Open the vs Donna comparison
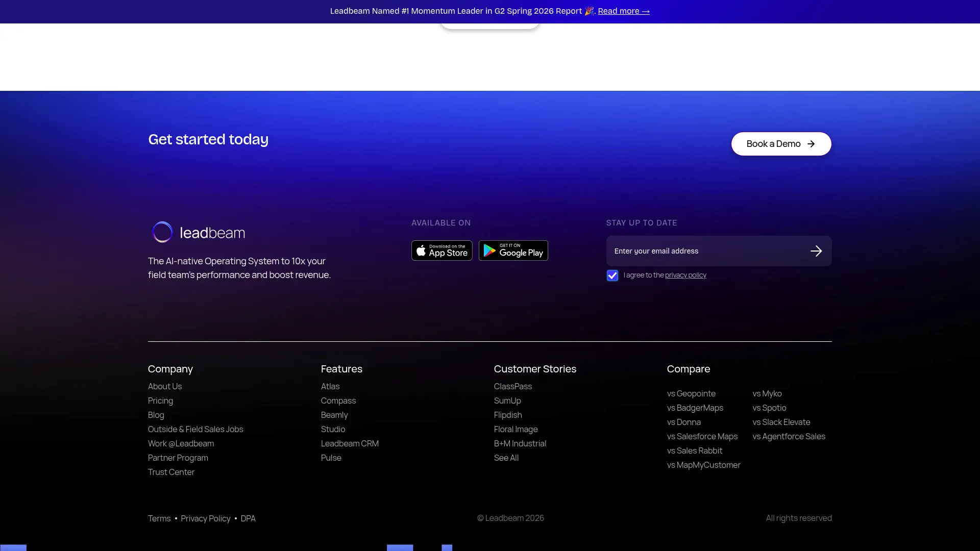Viewport: 980px width, 551px height. (684, 422)
